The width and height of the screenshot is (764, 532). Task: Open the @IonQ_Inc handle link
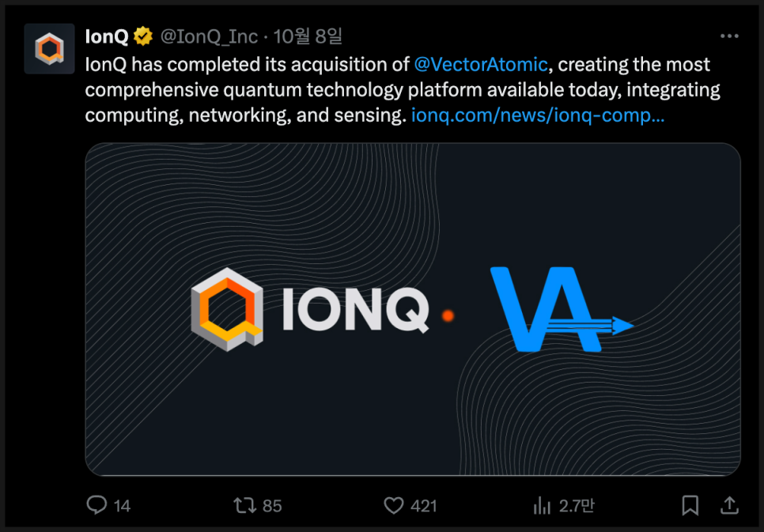(x=209, y=36)
